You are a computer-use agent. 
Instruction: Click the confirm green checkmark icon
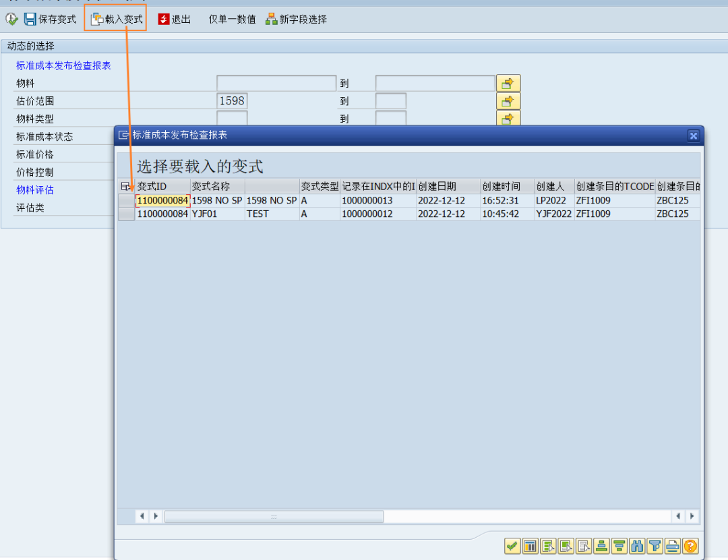click(512, 546)
